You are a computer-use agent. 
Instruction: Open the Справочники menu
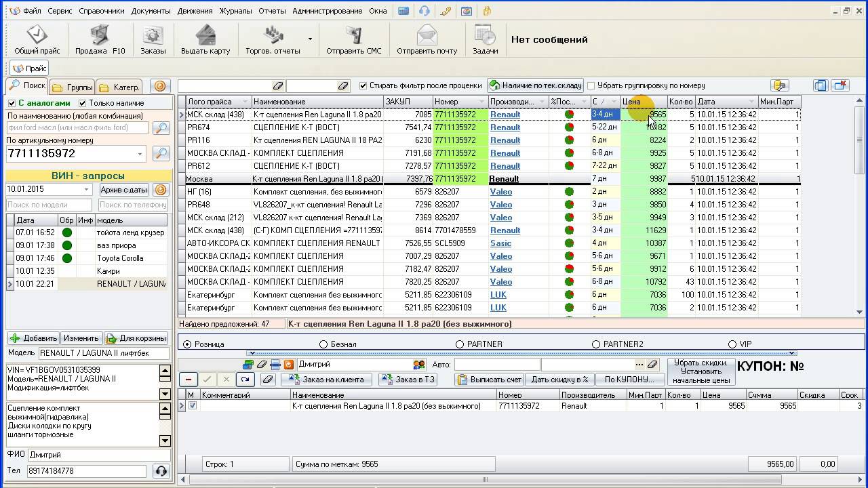coord(102,11)
